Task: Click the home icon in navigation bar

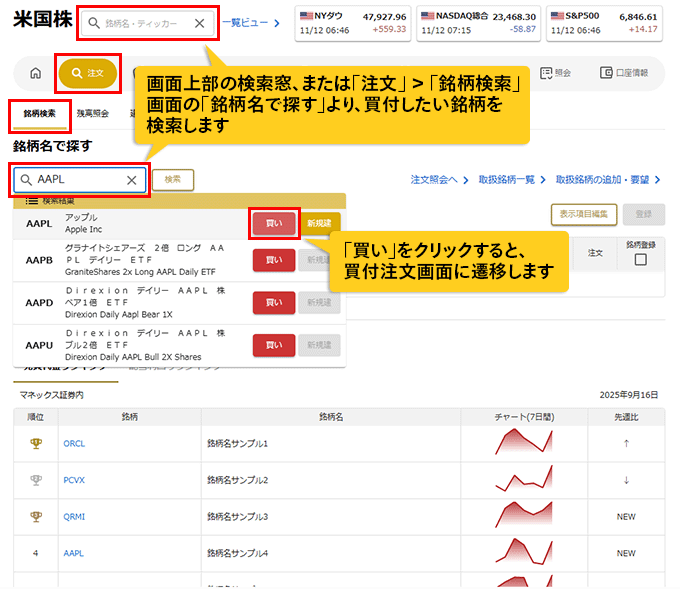Action: click(x=35, y=73)
